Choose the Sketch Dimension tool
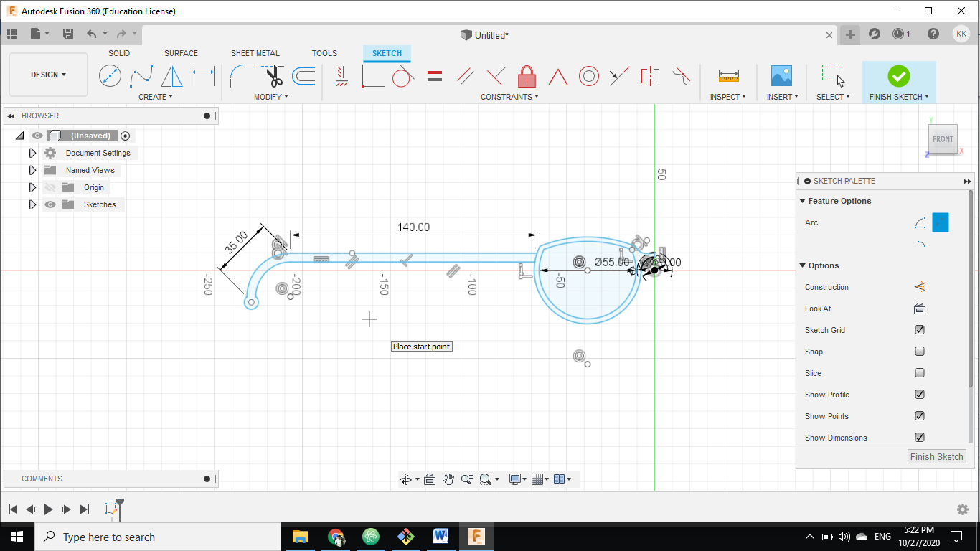 [x=203, y=75]
